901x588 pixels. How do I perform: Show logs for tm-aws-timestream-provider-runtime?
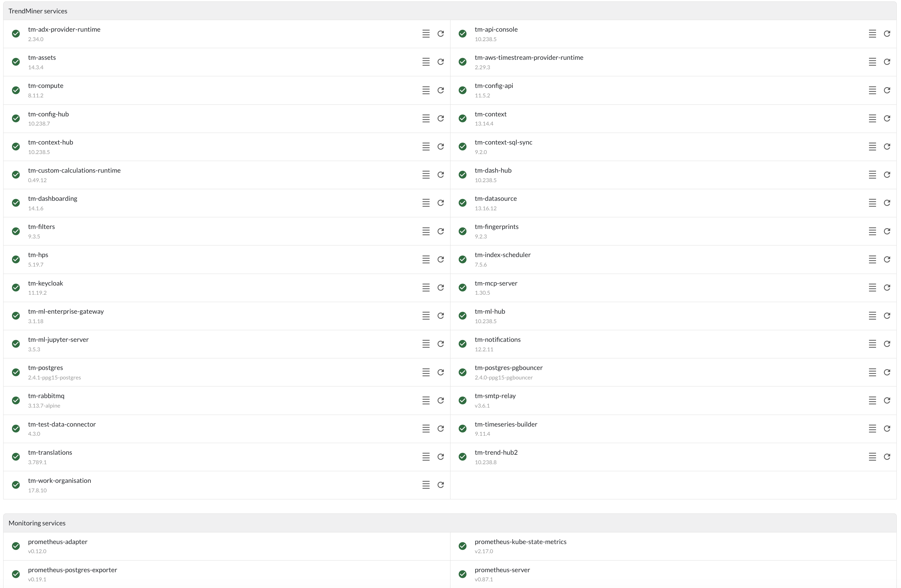pyautogui.click(x=872, y=62)
